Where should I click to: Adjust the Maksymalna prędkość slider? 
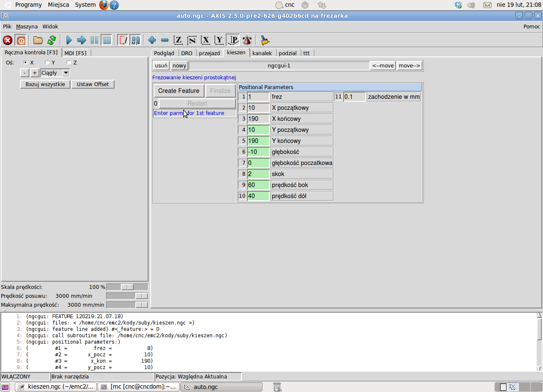[127, 305]
